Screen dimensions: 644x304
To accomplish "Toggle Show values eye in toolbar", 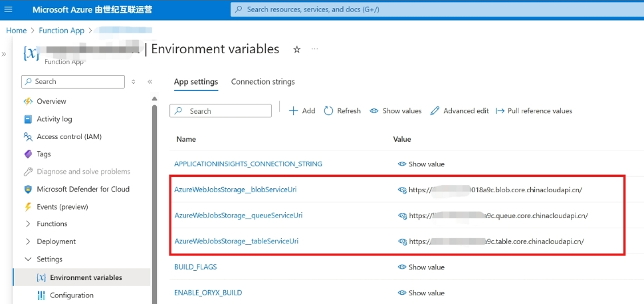I will 375,111.
